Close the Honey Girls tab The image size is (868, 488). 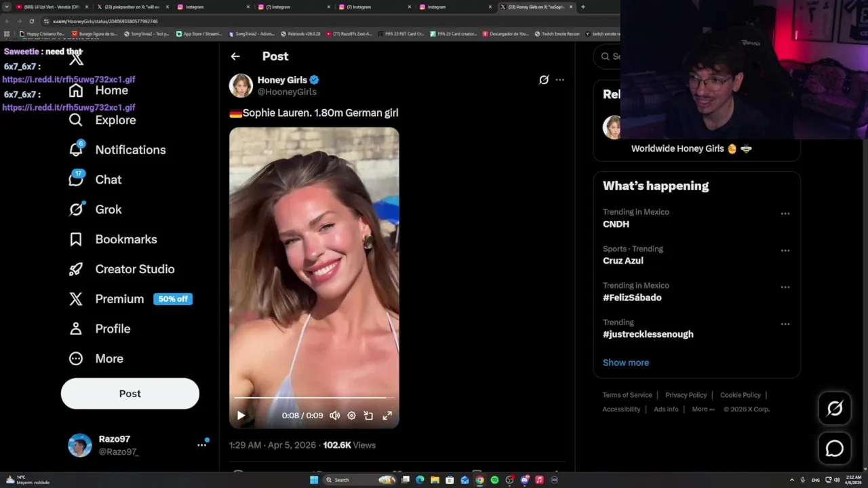(x=571, y=7)
